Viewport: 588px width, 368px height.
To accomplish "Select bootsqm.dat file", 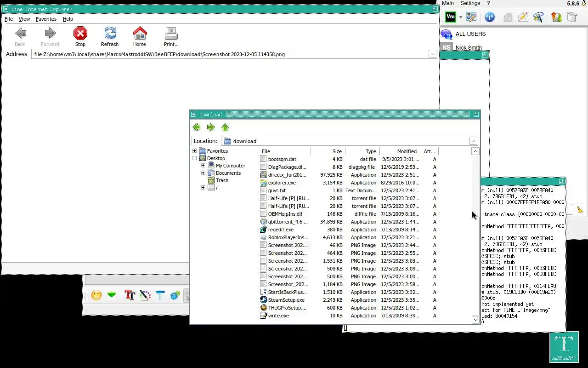I will coord(282,159).
